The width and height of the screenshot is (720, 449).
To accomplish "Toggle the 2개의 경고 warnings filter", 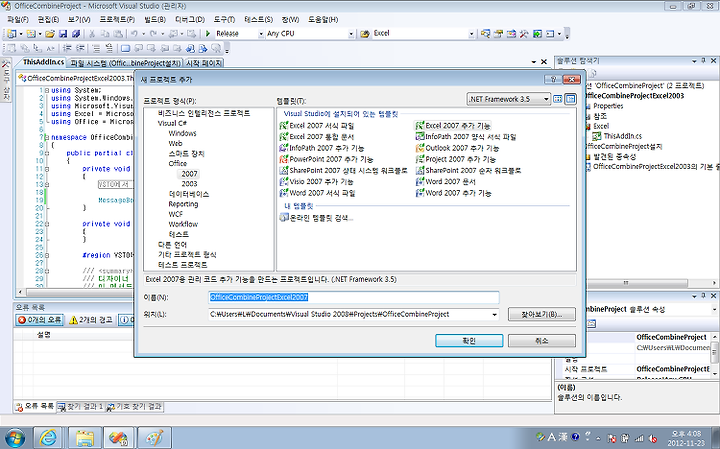I will pos(91,320).
